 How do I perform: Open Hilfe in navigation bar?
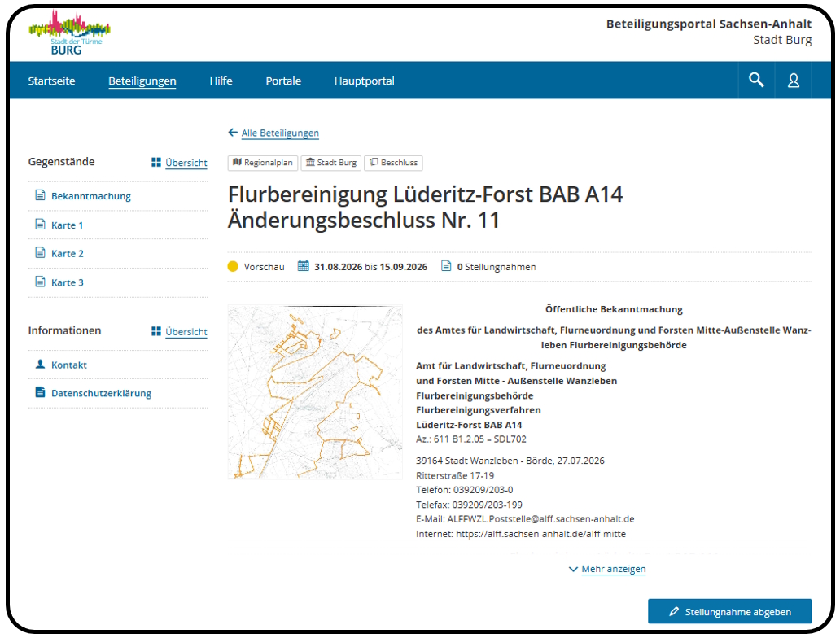[221, 81]
